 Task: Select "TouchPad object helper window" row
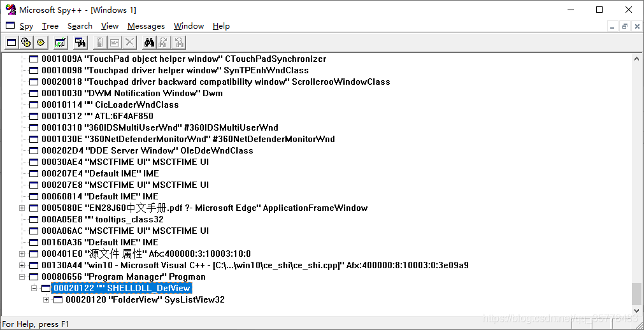(183, 59)
